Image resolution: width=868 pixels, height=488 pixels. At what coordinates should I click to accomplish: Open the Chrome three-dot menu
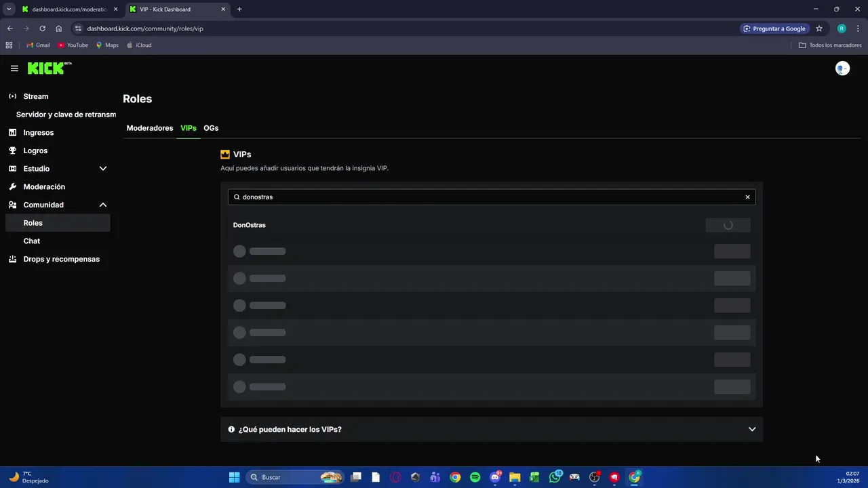click(859, 28)
